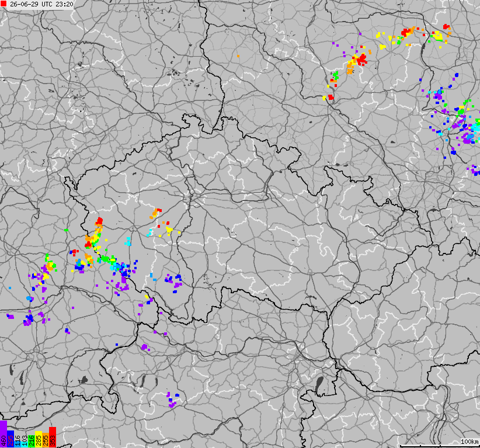Click the 26-06-29 UTC 23:20 timestamp
Viewport: 480px width, 448px height.
pyautogui.click(x=41, y=4)
